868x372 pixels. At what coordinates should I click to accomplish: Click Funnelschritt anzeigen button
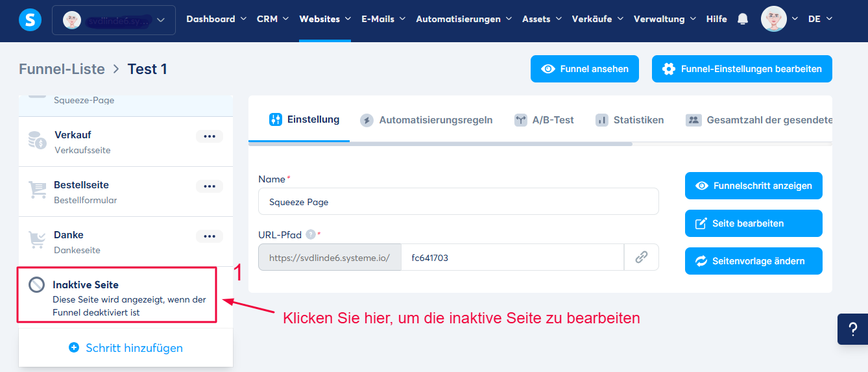pos(753,186)
